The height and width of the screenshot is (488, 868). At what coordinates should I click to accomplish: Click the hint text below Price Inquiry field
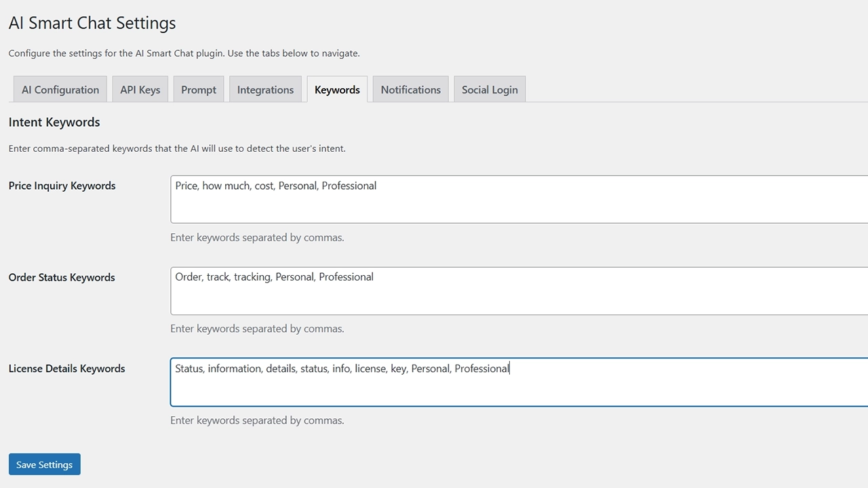[x=257, y=238]
